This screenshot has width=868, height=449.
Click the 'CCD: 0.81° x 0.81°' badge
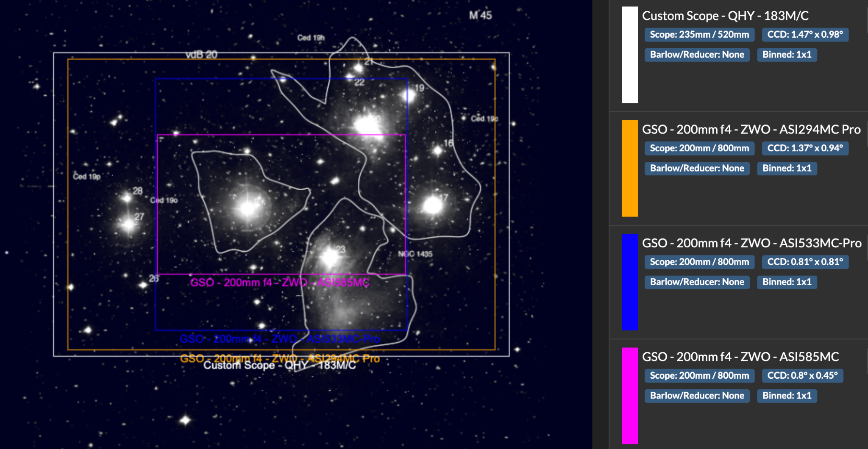(805, 262)
